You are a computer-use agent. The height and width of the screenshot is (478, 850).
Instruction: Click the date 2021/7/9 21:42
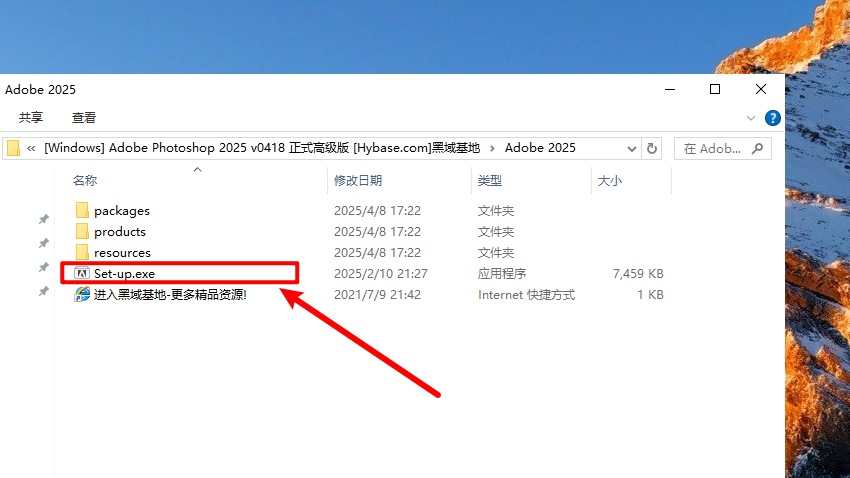[377, 295]
